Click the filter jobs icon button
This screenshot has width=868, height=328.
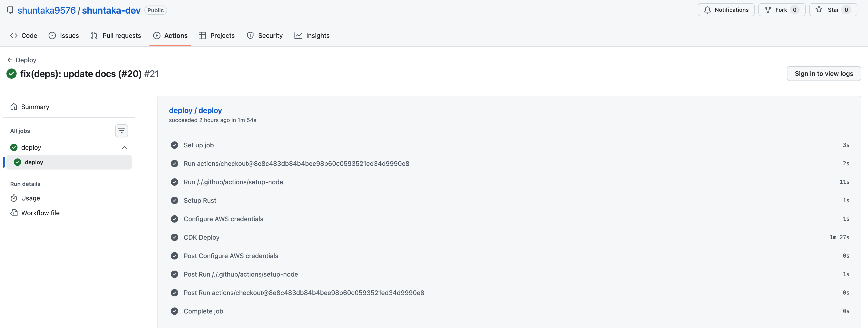121,131
